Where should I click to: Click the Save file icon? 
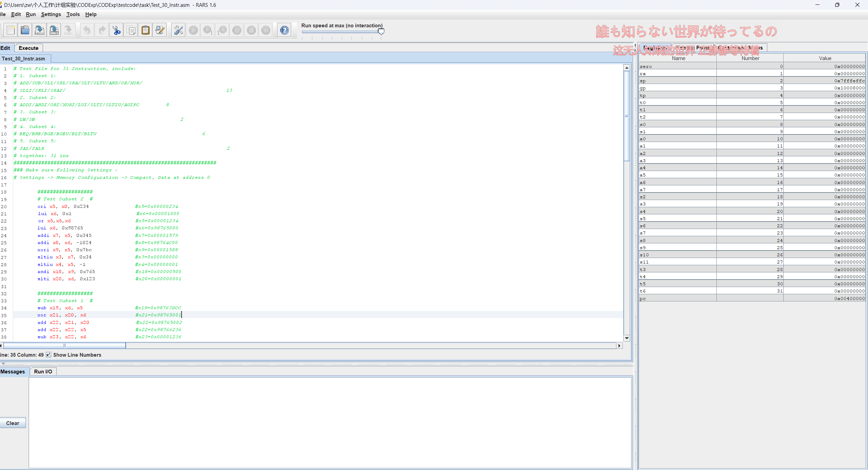click(x=40, y=30)
